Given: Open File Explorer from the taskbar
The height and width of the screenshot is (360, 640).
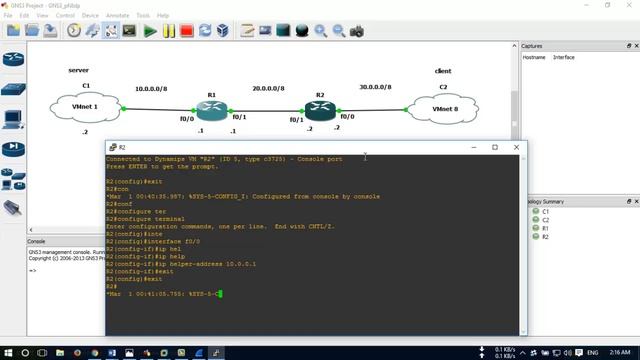Looking at the screenshot, I should pyautogui.click(x=60, y=353).
